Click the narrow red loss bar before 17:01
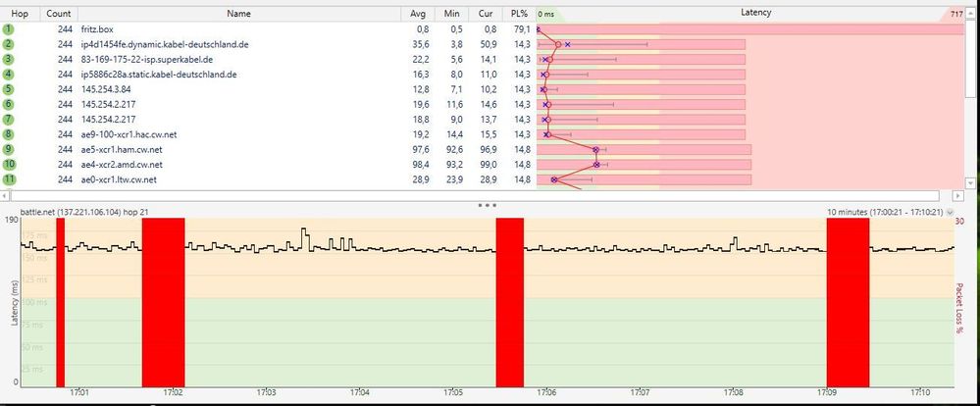Image resolution: width=980 pixels, height=406 pixels. 61,302
